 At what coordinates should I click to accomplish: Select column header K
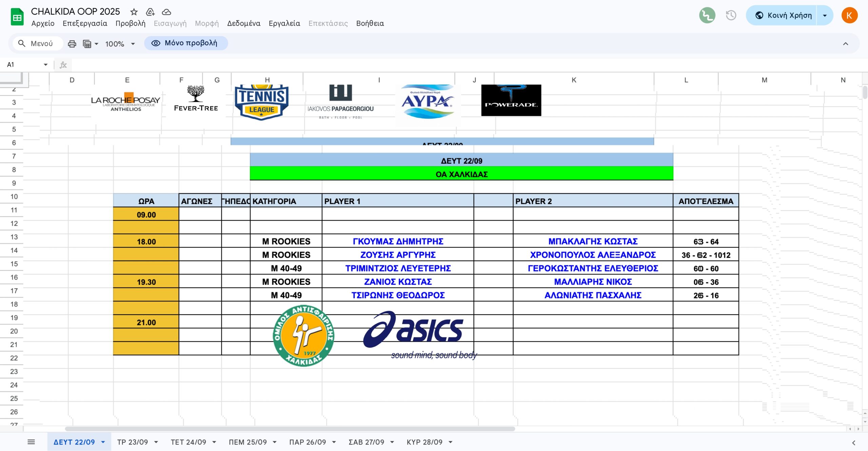574,80
